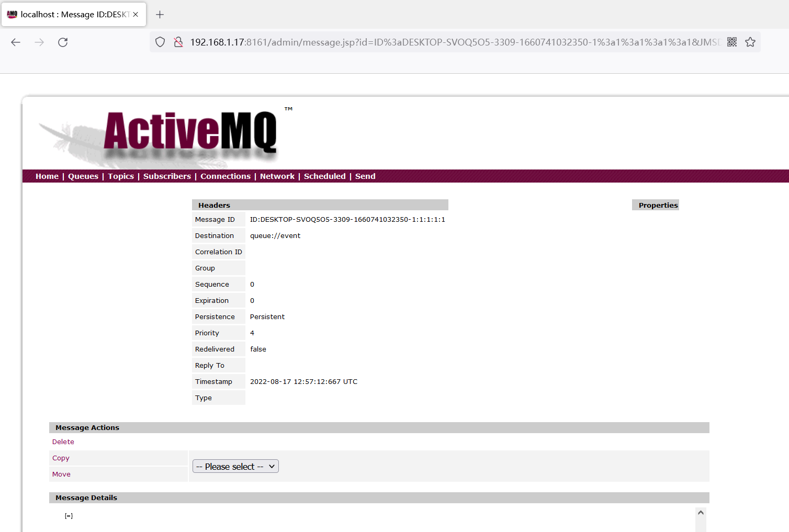Click the Destination header label

pos(215,236)
